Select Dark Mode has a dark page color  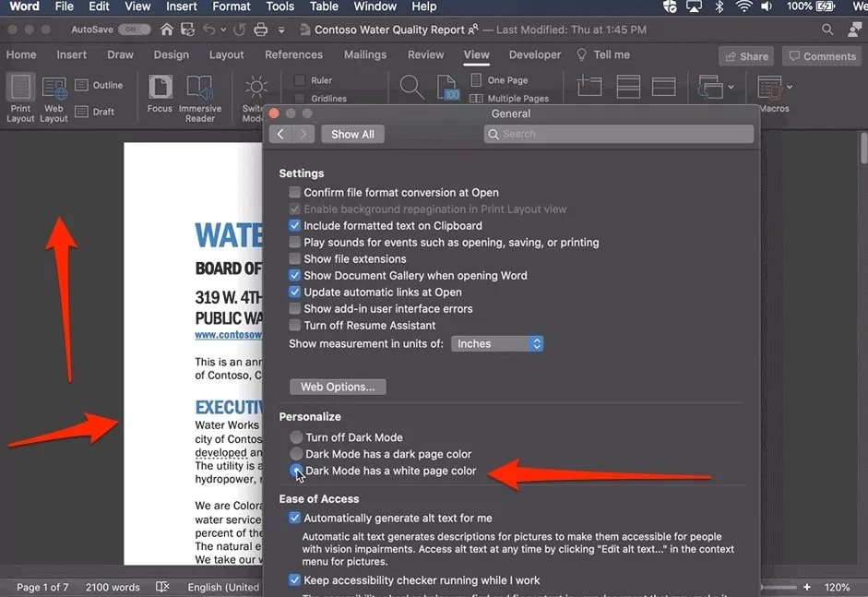coord(296,454)
